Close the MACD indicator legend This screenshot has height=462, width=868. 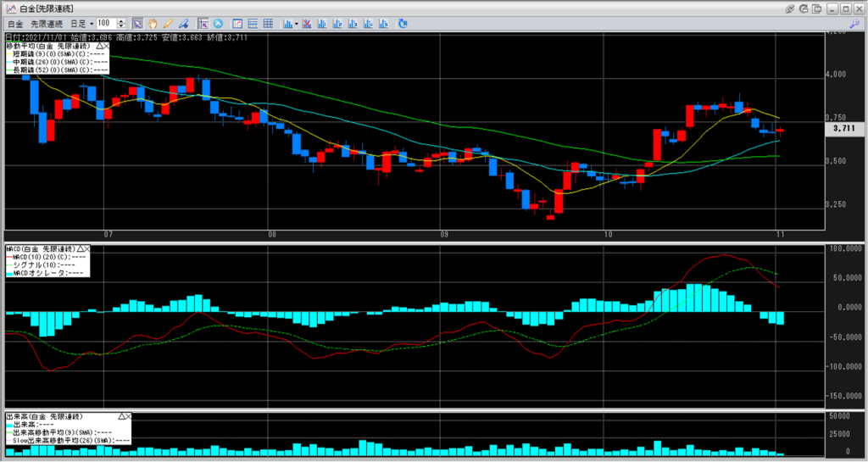(86, 249)
